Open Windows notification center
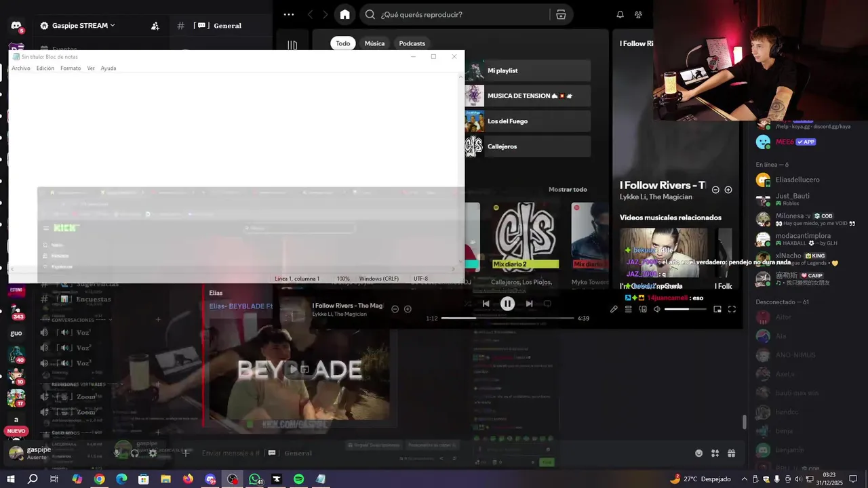This screenshot has width=868, height=488. [853, 479]
